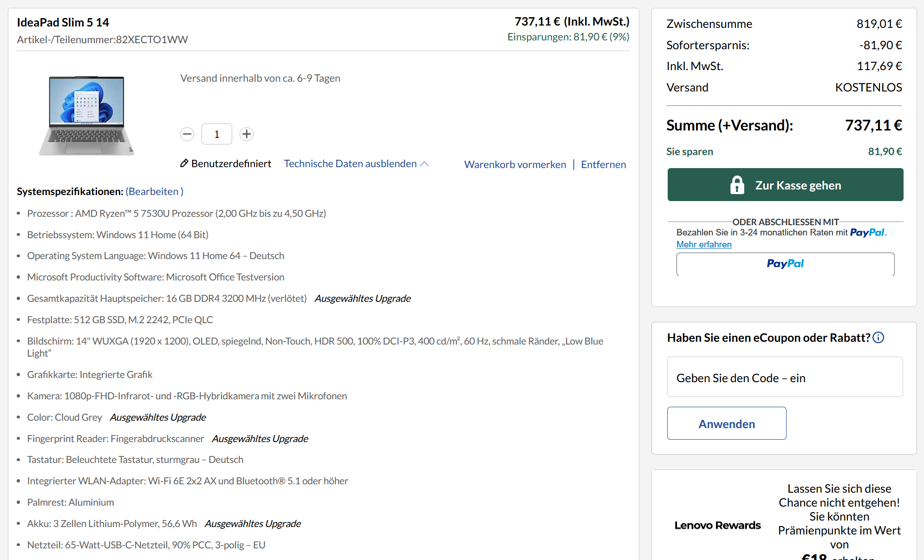Screen dimensions: 924x560
Task: Select the Artikel-/Teilenummer 82XECTO1WW text
Action: (x=103, y=39)
